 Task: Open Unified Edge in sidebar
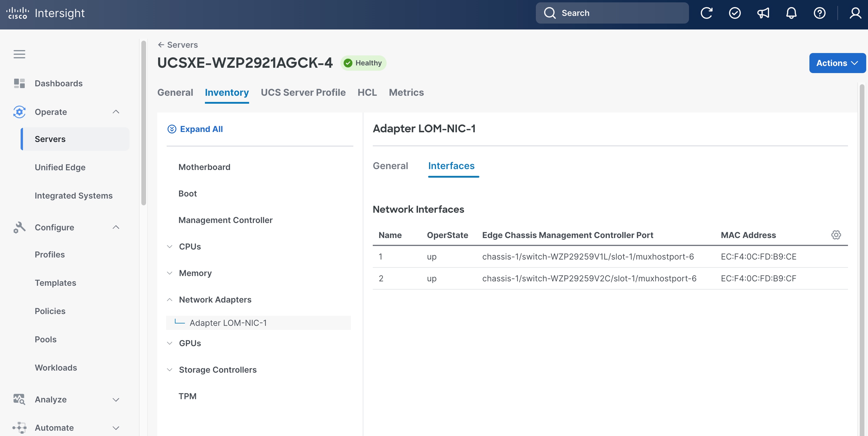[x=60, y=167]
